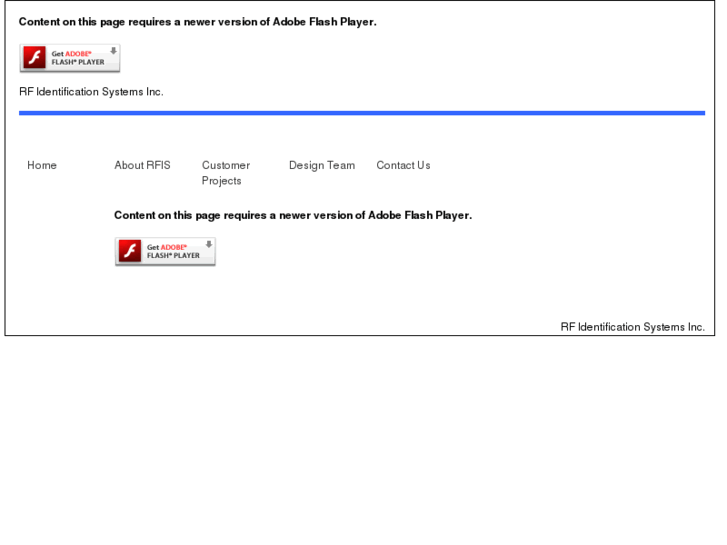Click the lower 'Content on this page requires' message

[x=293, y=215]
